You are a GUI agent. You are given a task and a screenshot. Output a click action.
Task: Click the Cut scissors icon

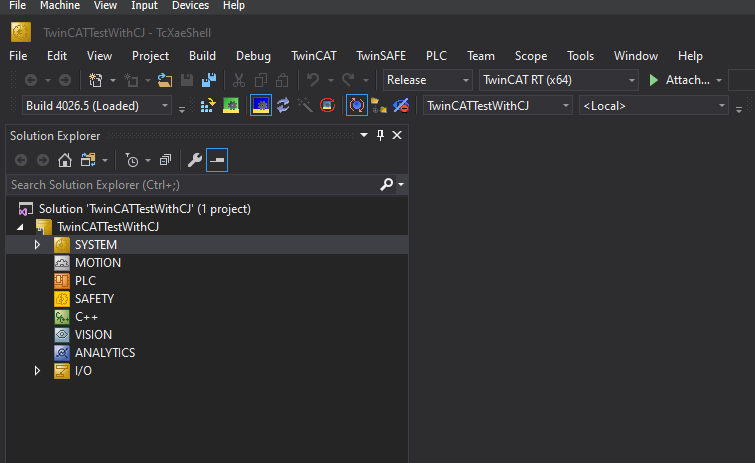click(x=239, y=80)
